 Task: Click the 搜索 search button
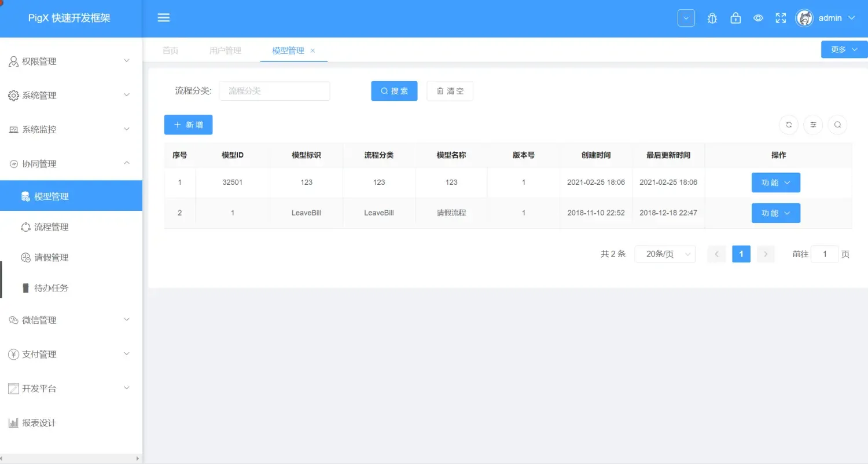click(x=394, y=91)
